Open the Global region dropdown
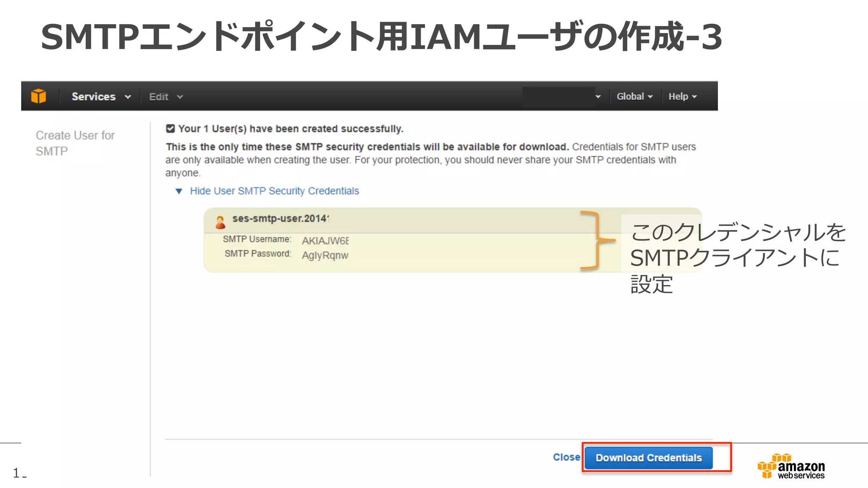Image resolution: width=868 pixels, height=488 pixels. click(634, 97)
